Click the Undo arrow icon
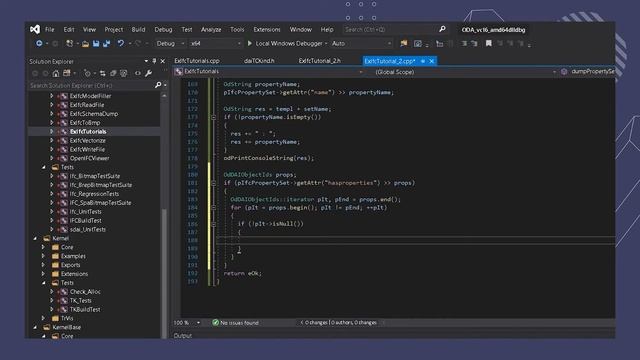 tap(121, 43)
